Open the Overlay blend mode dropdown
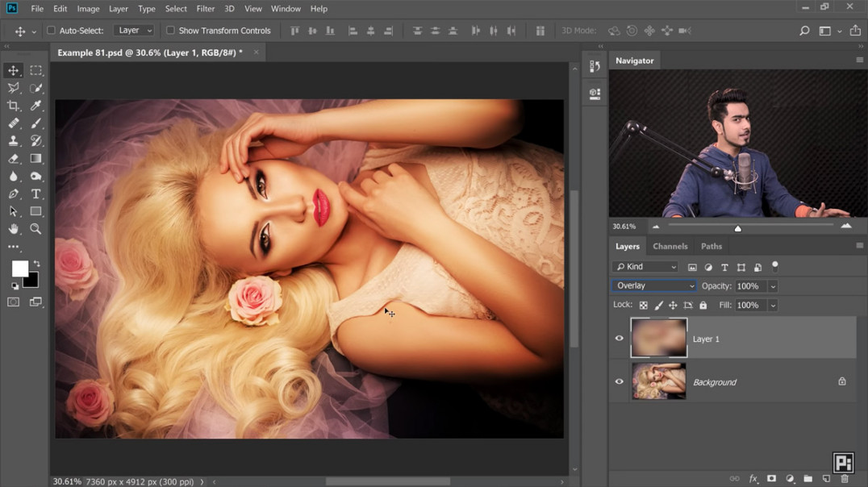The width and height of the screenshot is (868, 487). (653, 285)
